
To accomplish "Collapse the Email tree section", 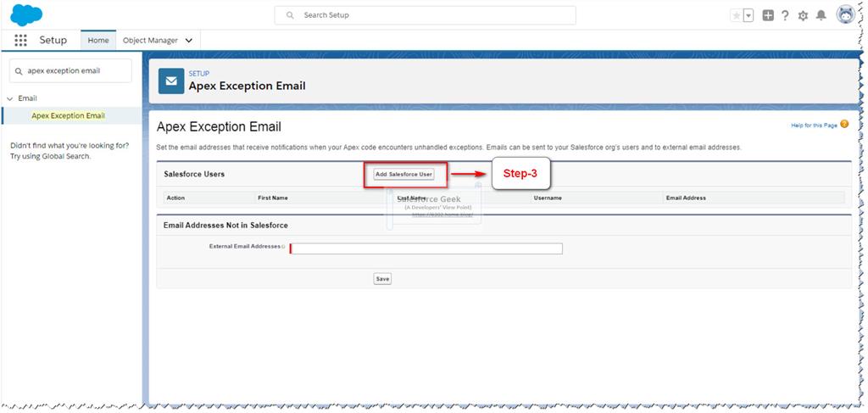I will 8,98.
